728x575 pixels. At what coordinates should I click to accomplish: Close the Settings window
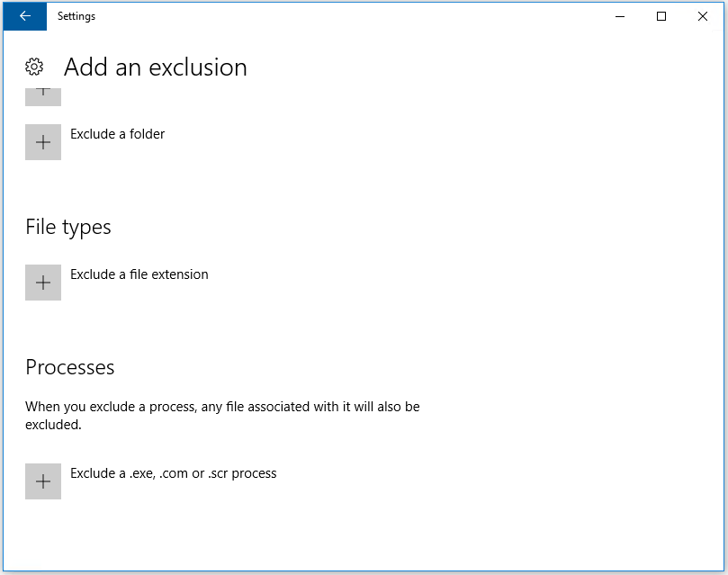[703, 16]
